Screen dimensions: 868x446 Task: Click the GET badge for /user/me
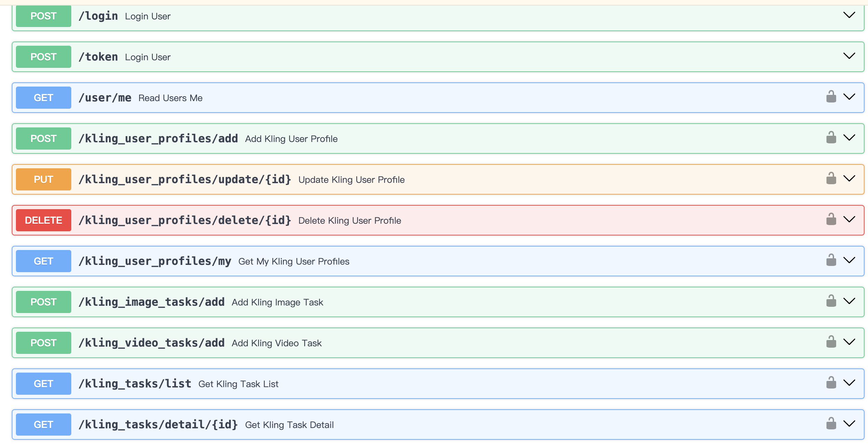44,98
